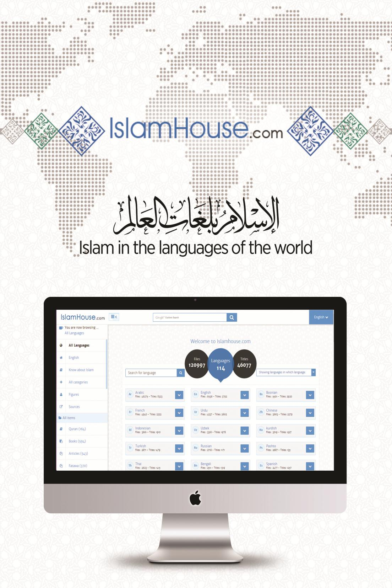Click the Welcome to Islamhouse.com heading
This screenshot has height=588, width=392.
(x=220, y=341)
